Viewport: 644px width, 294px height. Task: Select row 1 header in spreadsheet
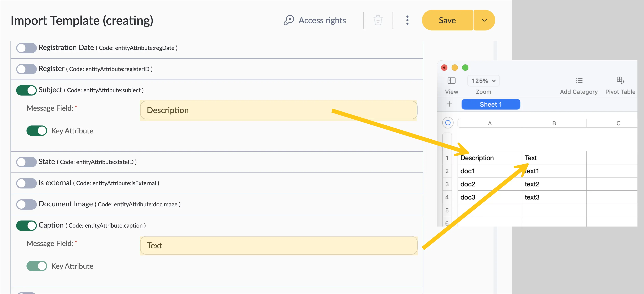[447, 158]
